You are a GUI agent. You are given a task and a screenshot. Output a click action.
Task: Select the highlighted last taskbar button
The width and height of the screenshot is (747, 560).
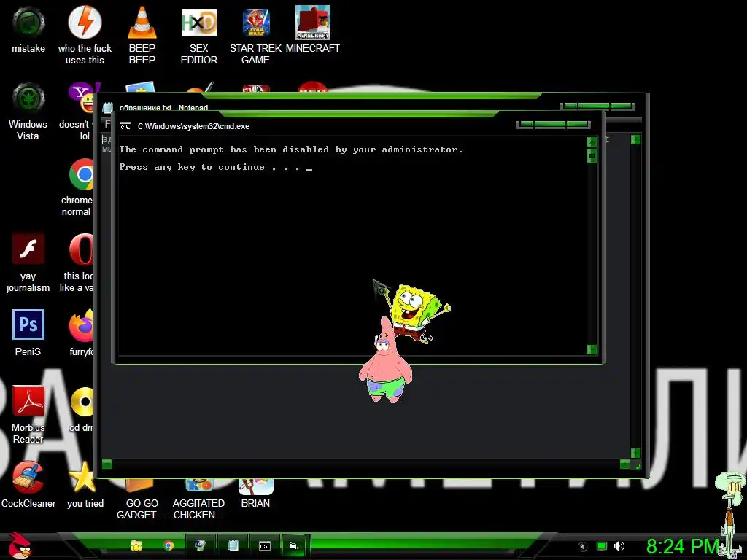point(295,545)
